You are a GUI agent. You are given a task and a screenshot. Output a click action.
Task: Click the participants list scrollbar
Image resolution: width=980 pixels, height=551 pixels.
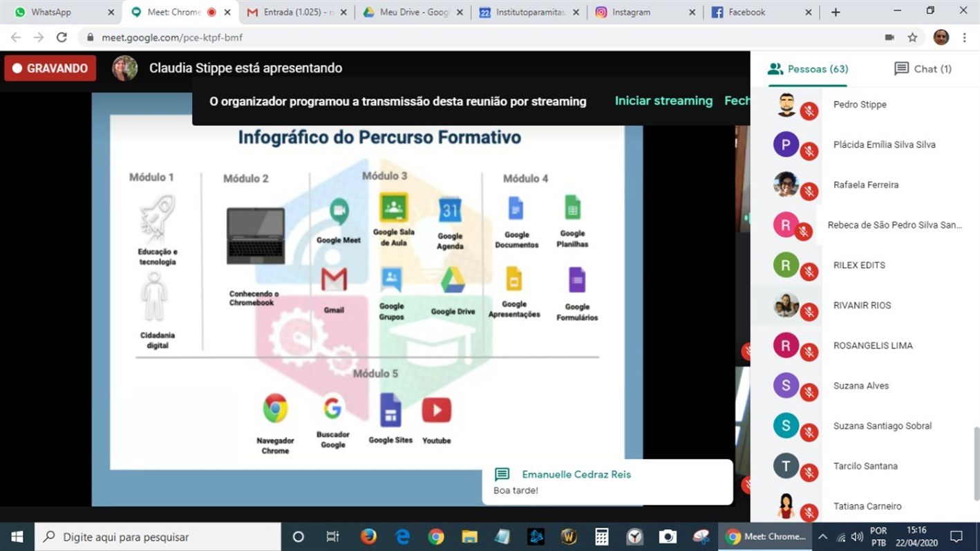[x=976, y=463]
